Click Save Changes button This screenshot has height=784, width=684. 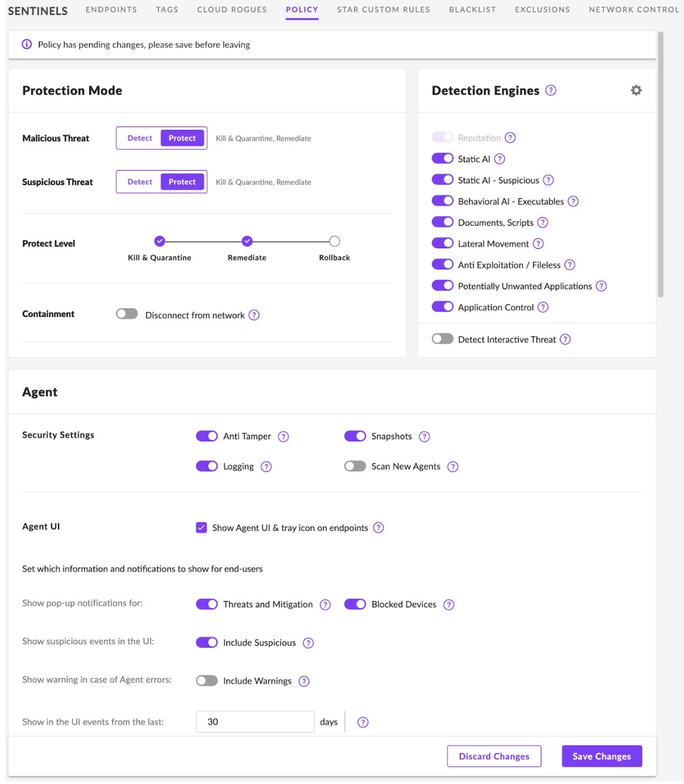[601, 756]
